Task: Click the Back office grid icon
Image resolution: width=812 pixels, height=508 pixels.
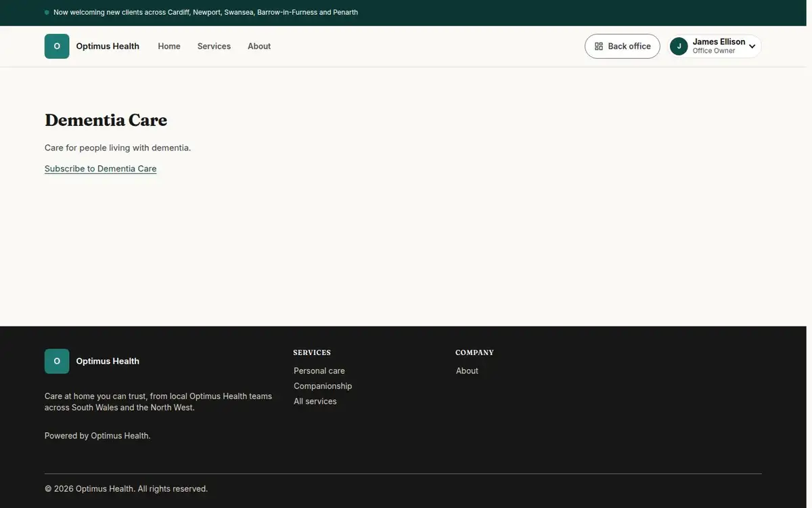Action: [599, 46]
